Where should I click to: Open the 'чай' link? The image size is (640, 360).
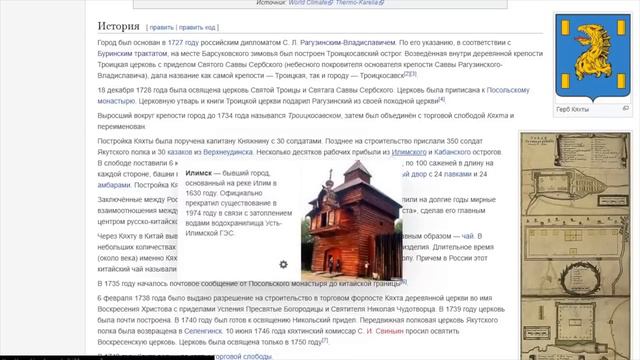[x=468, y=236]
